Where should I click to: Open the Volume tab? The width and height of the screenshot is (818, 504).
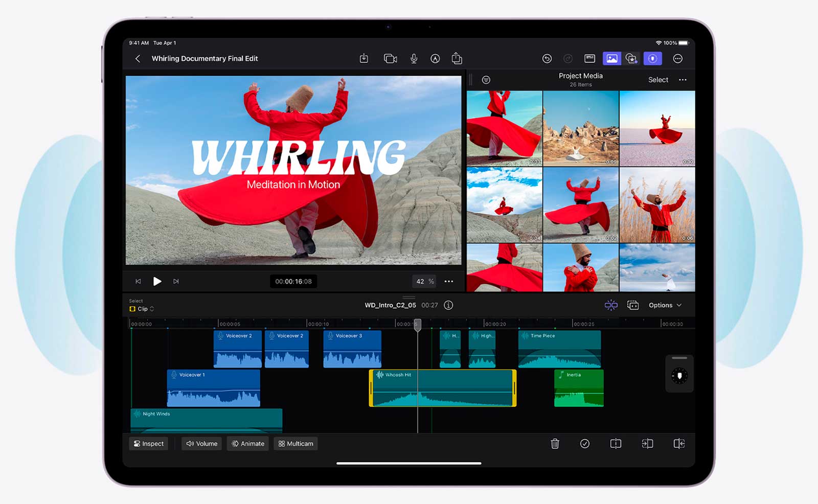coord(201,444)
